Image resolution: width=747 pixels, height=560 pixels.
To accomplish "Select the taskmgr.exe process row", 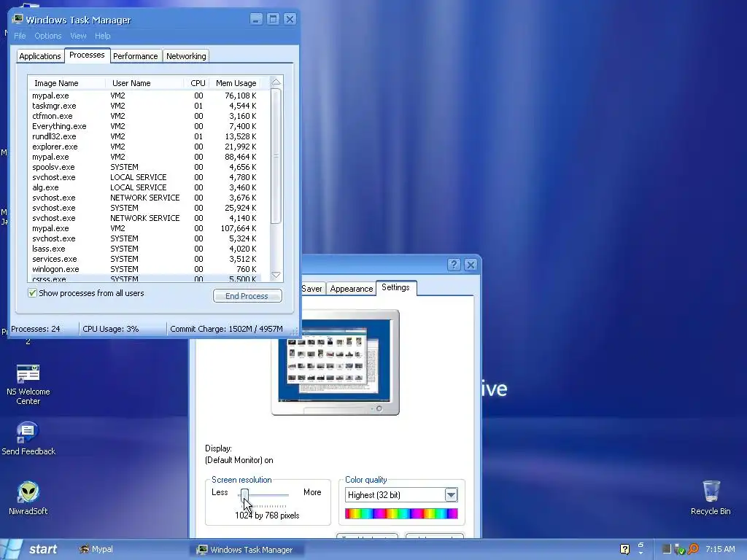I will click(x=145, y=106).
